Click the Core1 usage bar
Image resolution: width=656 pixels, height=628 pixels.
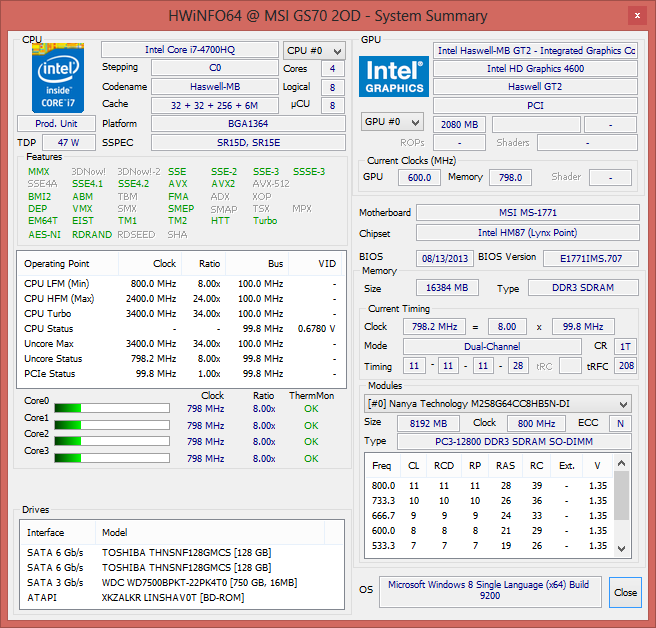(x=112, y=425)
